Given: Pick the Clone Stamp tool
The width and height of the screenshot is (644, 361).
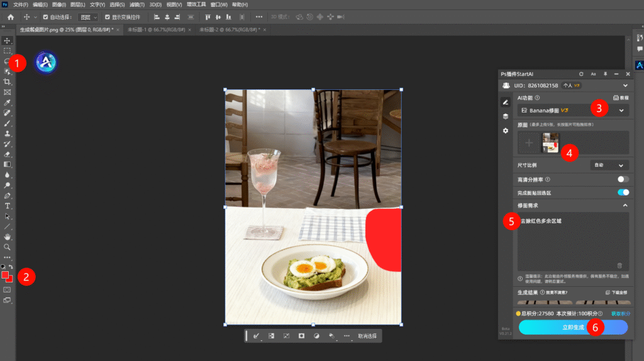Looking at the screenshot, I should [x=8, y=133].
